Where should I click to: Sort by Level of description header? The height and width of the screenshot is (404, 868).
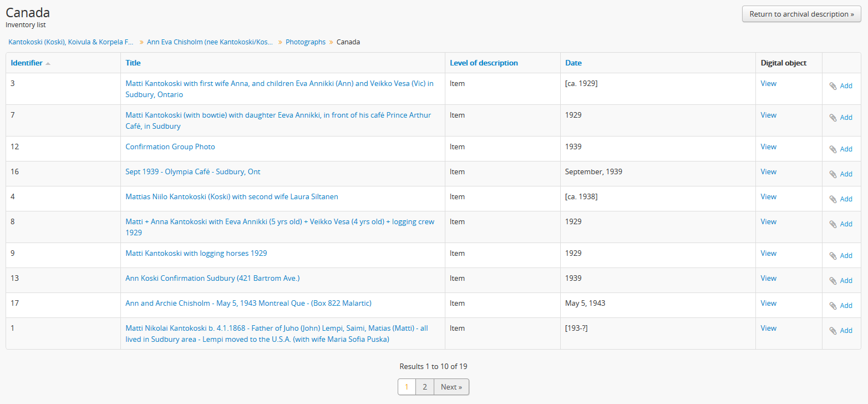(484, 63)
